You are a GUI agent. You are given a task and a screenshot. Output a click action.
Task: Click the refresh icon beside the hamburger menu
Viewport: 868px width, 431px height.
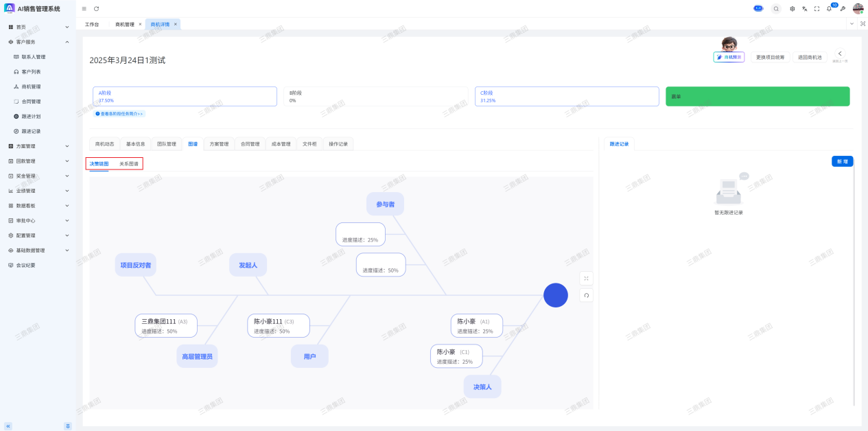click(97, 9)
